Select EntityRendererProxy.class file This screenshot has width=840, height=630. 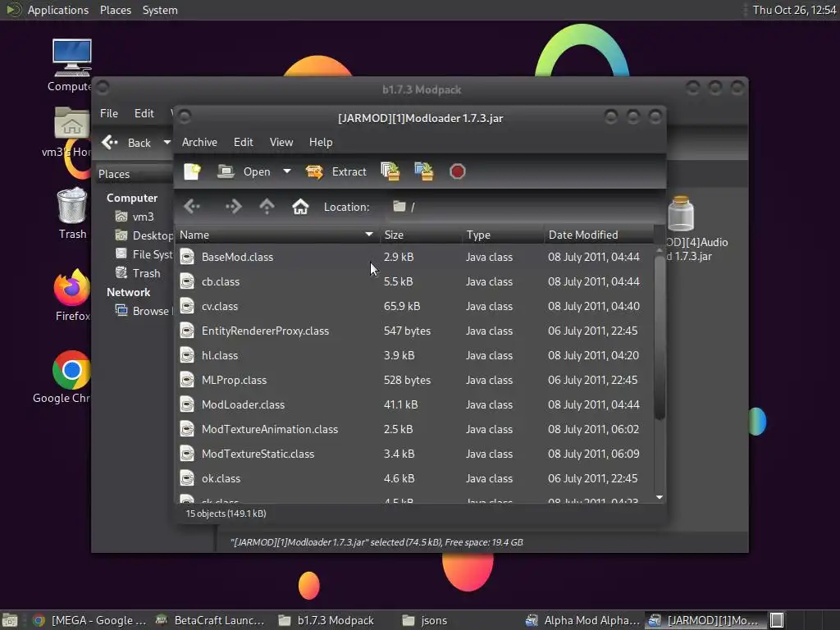(415, 331)
